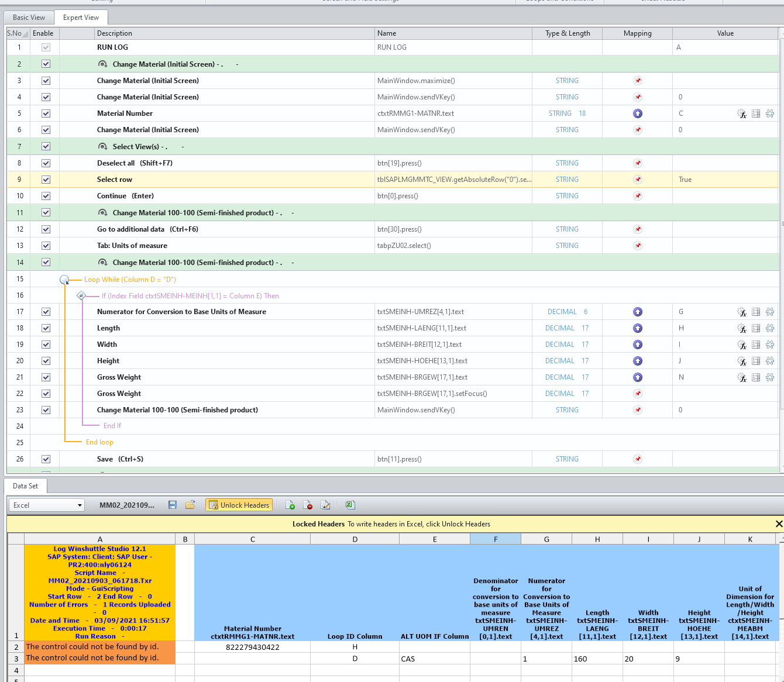Select cell with material number 822279430422
The image size is (784, 682).
[x=252, y=647]
